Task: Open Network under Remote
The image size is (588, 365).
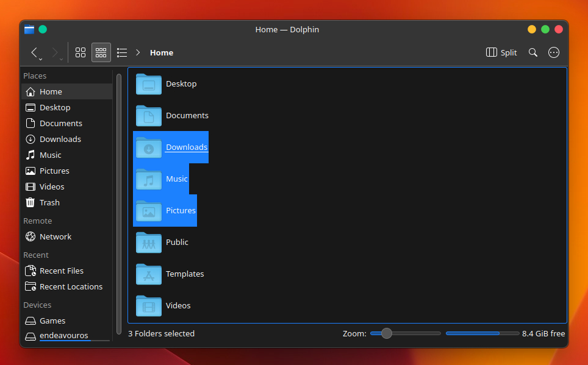Action: click(x=66, y=237)
